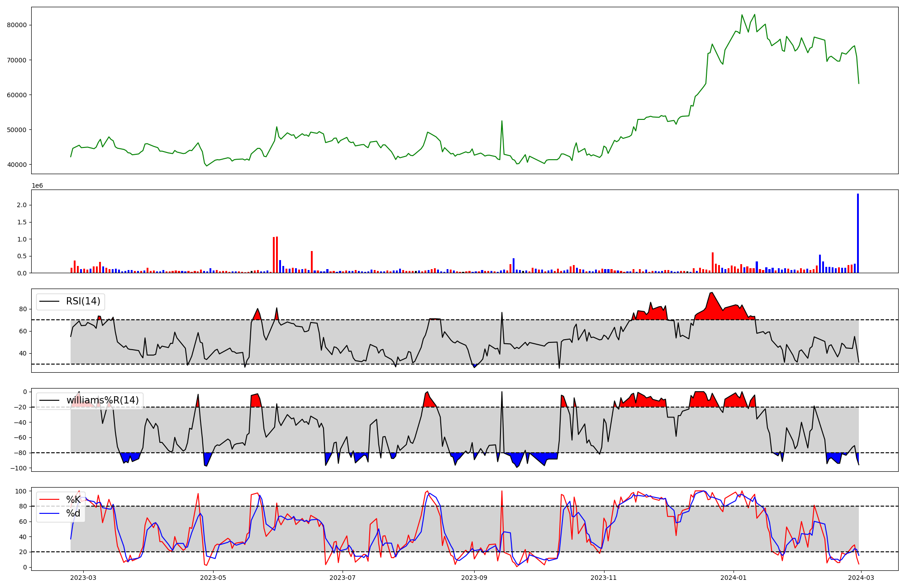Click the 2023-11 date axis label
Viewport: 905px width, 588px height.
[604, 578]
